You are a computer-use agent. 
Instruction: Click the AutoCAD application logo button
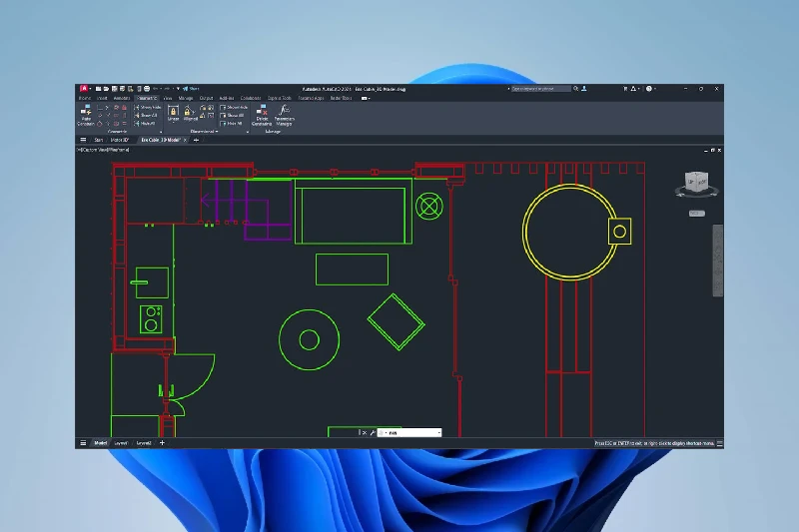(84, 88)
